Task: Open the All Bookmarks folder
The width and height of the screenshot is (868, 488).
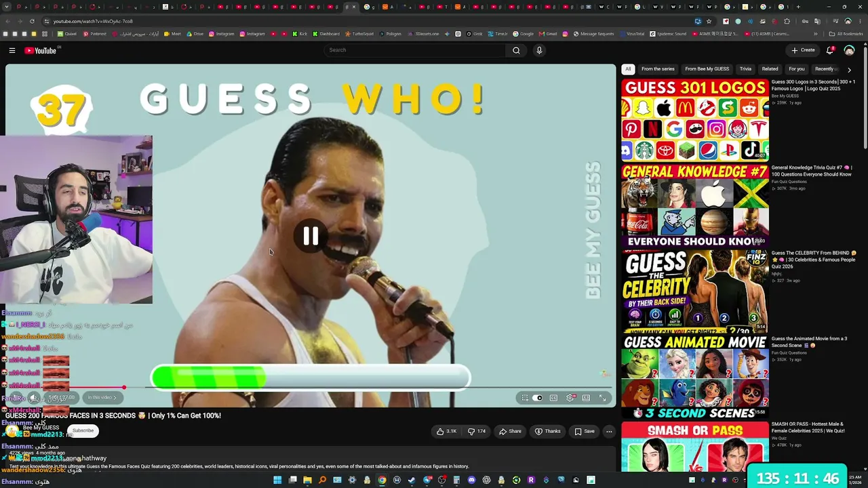Action: point(846,34)
